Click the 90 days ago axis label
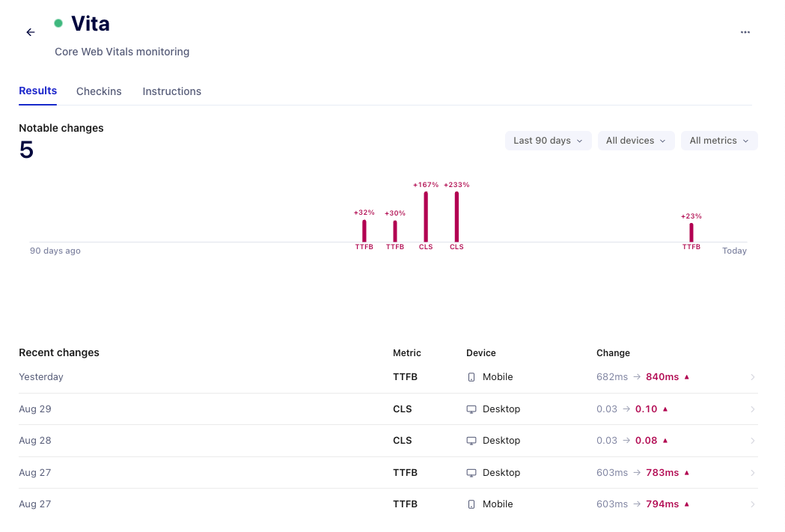The height and width of the screenshot is (532, 785). [x=55, y=251]
